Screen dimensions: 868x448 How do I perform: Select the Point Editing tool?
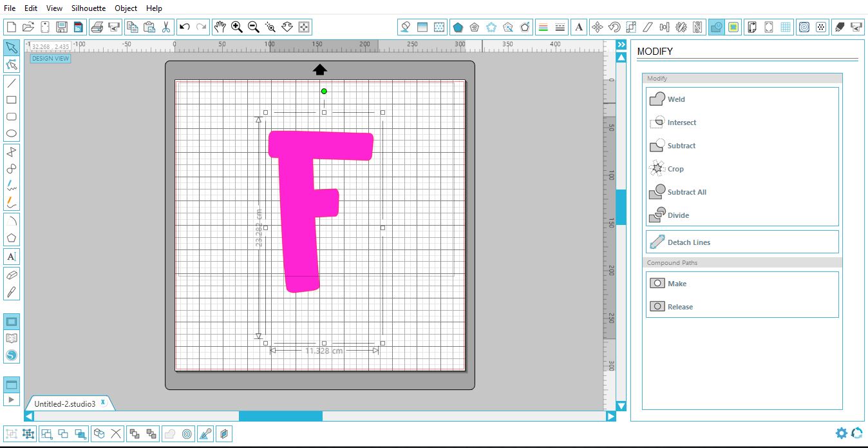point(11,64)
